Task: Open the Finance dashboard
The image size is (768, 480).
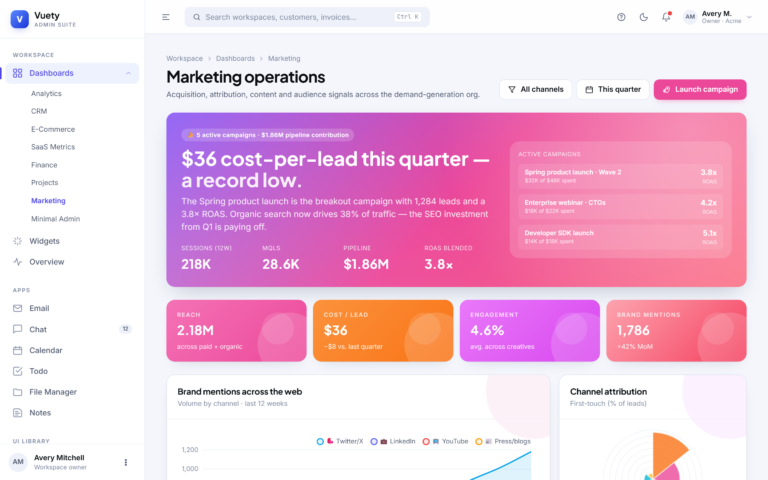Action: 44,165
